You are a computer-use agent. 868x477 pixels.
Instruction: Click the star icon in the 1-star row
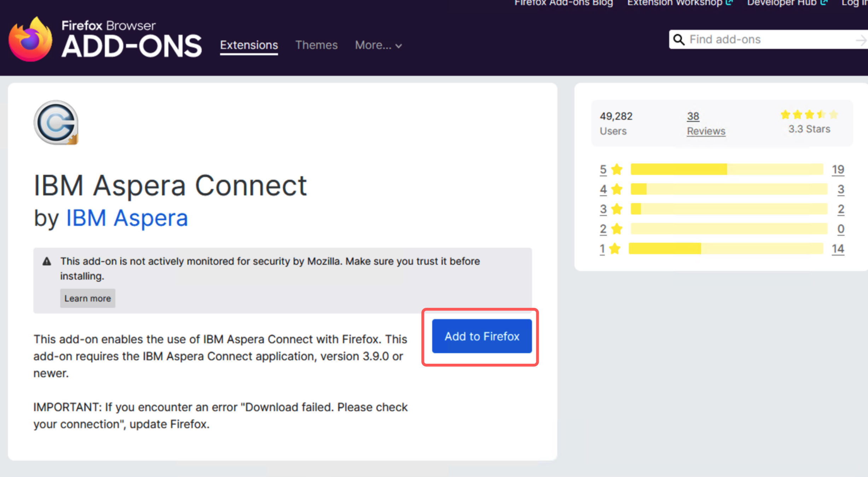coord(615,248)
